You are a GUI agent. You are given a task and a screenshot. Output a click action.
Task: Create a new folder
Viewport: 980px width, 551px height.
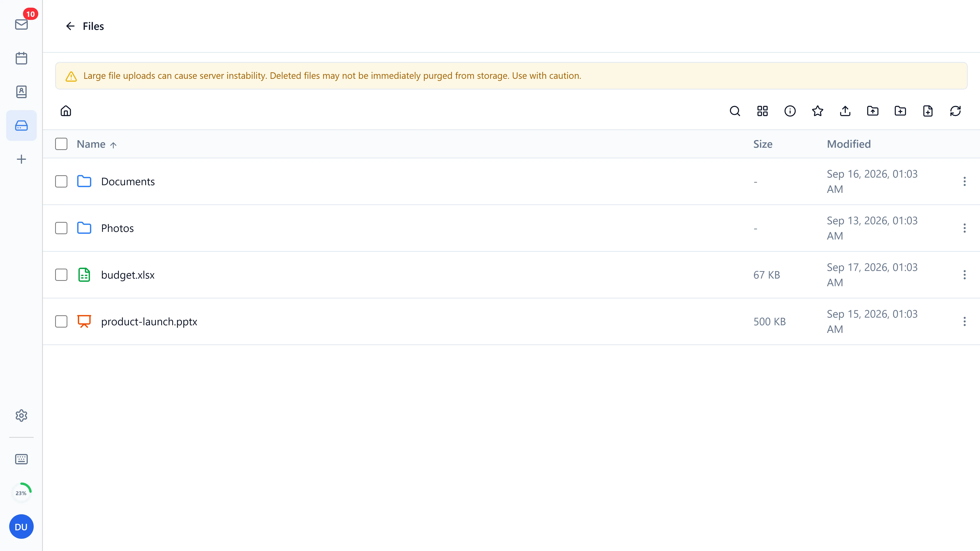tap(900, 111)
